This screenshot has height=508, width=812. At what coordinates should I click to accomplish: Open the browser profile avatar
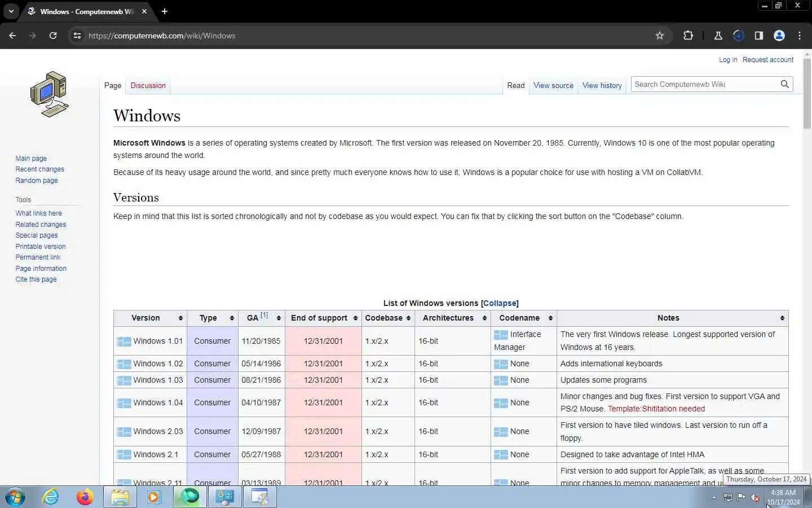click(x=779, y=36)
